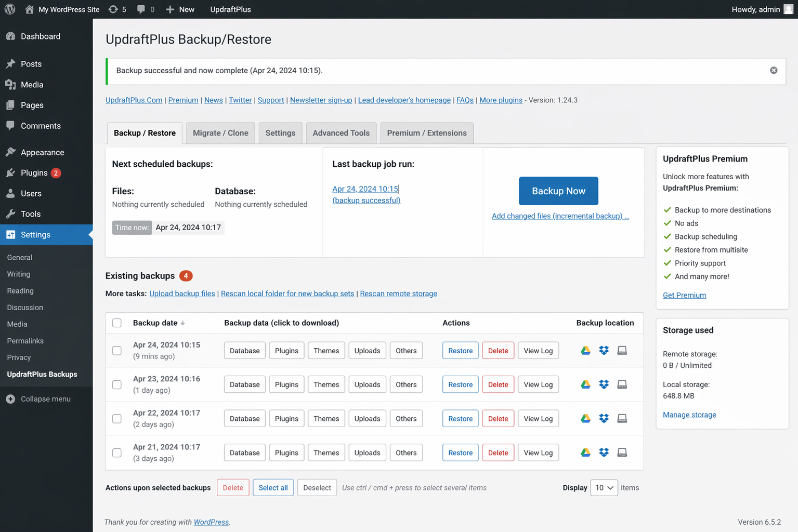Download Database from Apr 21 backup

(x=245, y=453)
